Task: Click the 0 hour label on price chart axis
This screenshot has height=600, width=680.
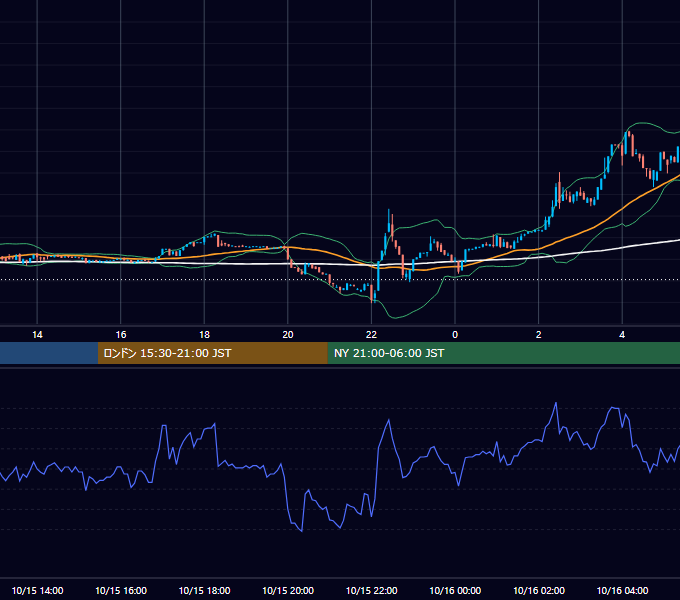Action: click(x=455, y=335)
